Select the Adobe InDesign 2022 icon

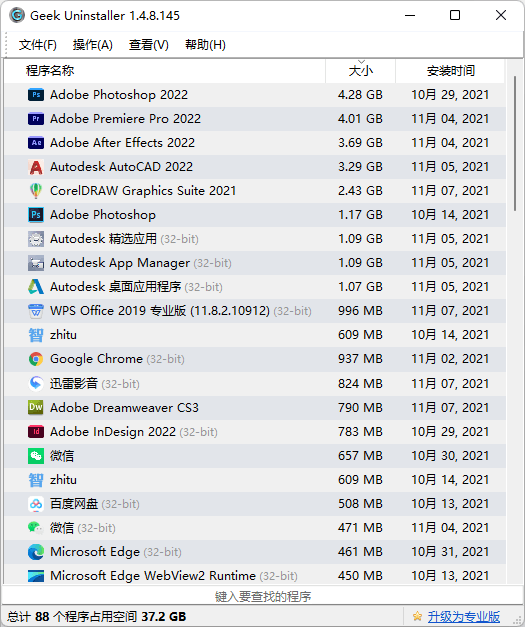pos(36,432)
